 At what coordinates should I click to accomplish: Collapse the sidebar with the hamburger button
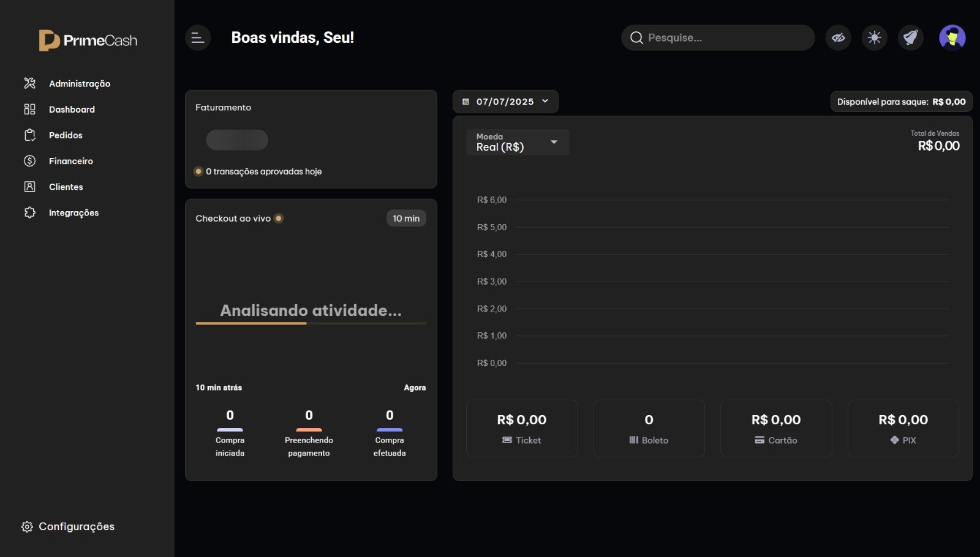(x=197, y=37)
